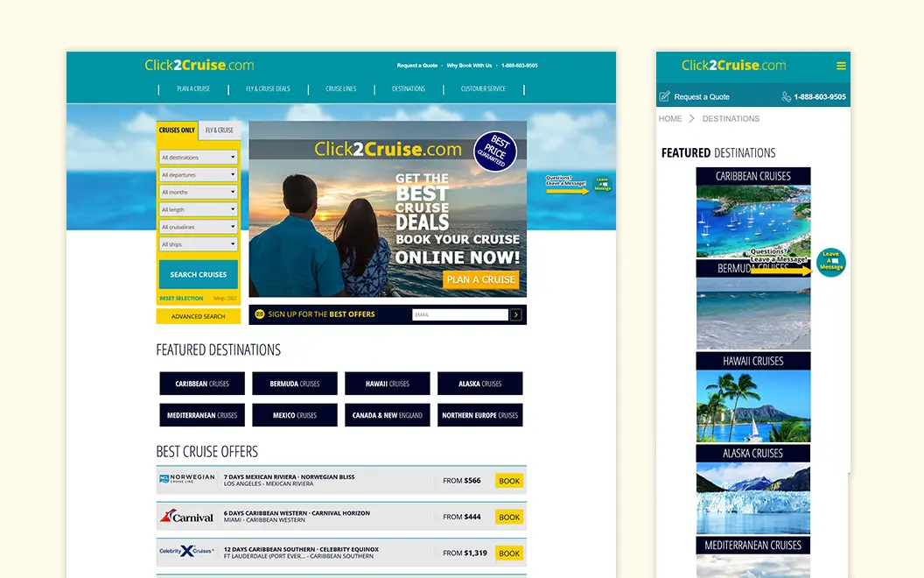
Task: Open Plan a Cruise menu
Action: [193, 89]
